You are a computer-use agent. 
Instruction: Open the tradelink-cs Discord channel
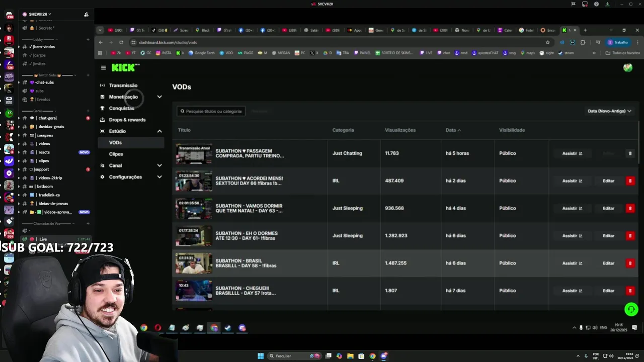coord(54,195)
